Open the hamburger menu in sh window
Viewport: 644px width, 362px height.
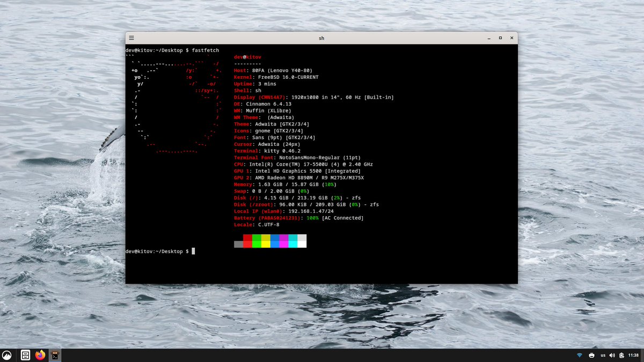coord(131,38)
